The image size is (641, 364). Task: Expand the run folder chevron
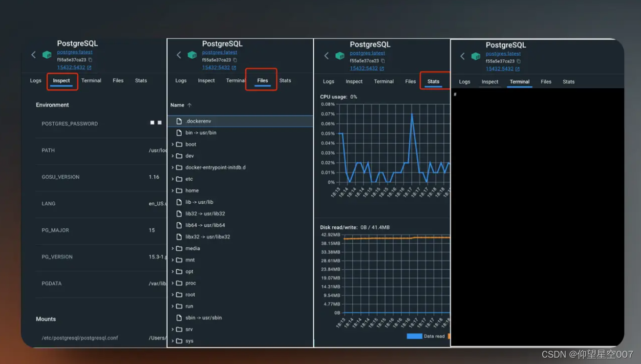pos(172,306)
